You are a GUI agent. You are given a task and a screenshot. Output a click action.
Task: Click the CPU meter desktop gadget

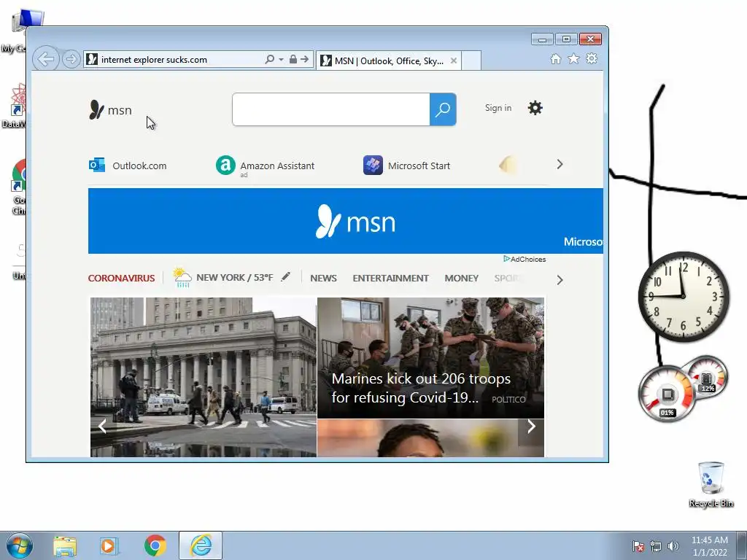[x=667, y=394]
